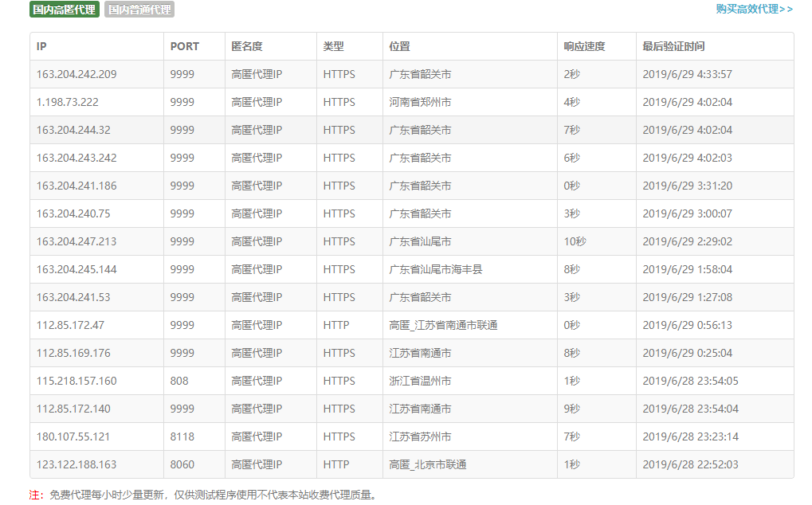The height and width of the screenshot is (505, 812).
Task: Click 江苏省南通市 in the 112.85.169.176 row
Action: click(420, 354)
